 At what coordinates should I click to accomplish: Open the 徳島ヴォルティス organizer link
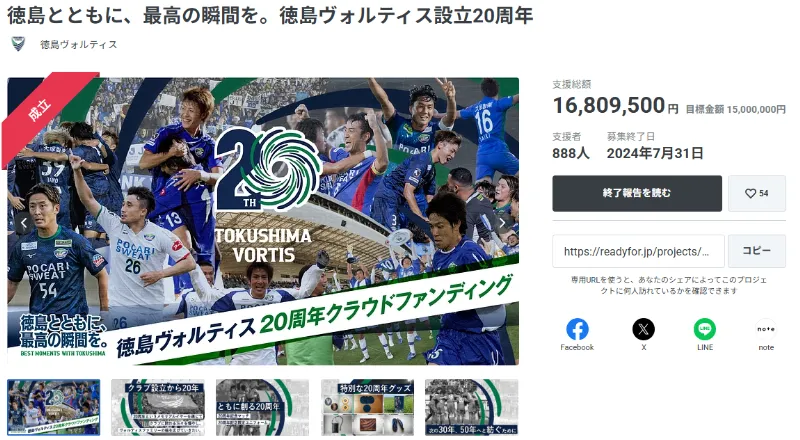pos(79,44)
